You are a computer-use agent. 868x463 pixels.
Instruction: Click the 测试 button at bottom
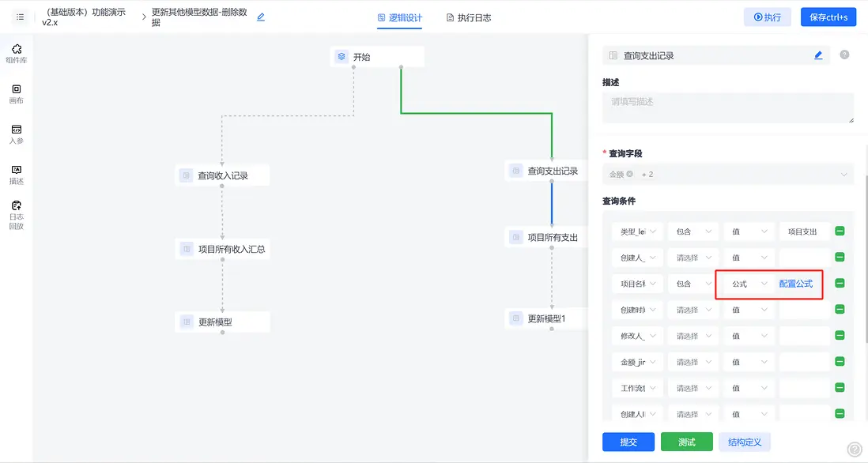(x=686, y=442)
